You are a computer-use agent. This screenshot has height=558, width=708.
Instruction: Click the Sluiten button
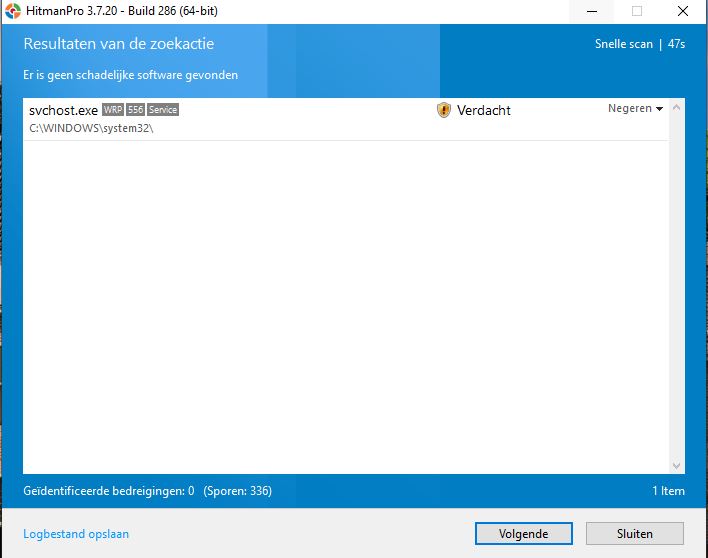click(634, 534)
